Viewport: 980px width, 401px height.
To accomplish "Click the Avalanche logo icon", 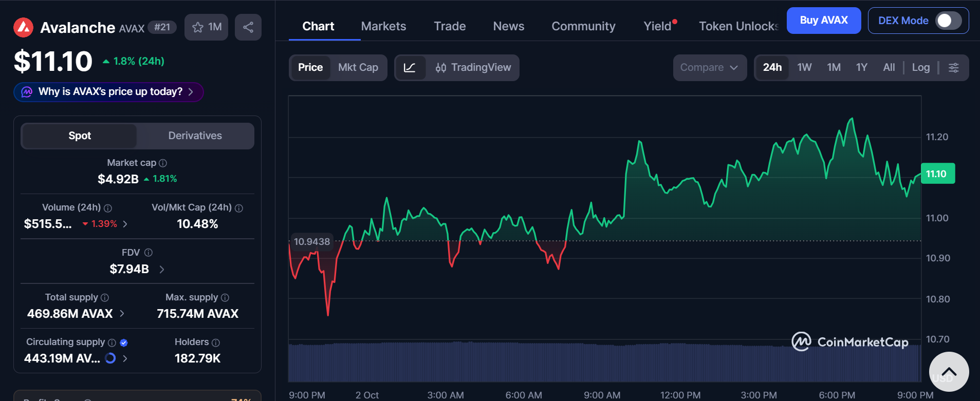I will coord(23,28).
